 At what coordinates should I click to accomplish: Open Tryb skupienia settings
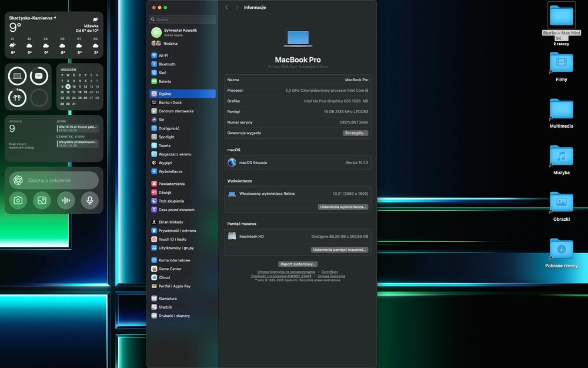pyautogui.click(x=182, y=201)
